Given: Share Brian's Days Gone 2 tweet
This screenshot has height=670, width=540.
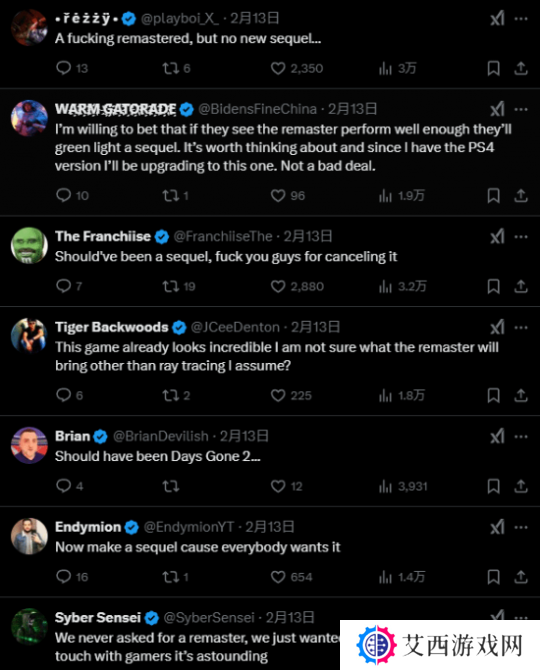Looking at the screenshot, I should pos(520,486).
